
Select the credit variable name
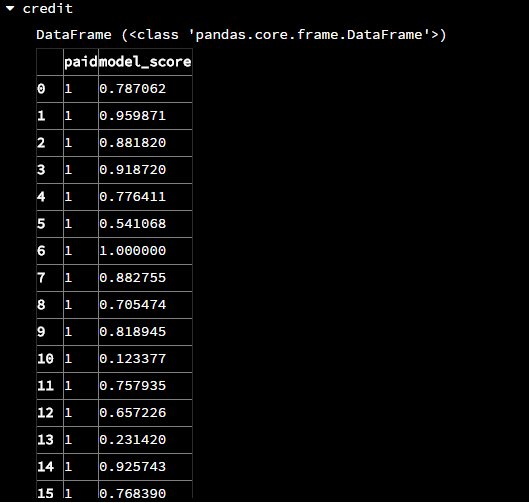coord(48,9)
